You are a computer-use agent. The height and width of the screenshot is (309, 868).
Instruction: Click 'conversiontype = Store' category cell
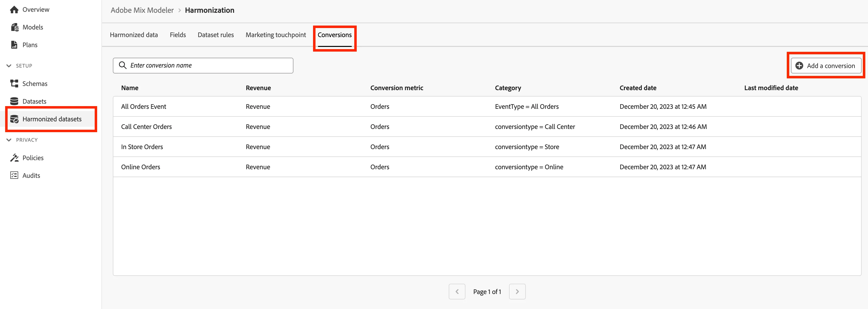pos(527,147)
